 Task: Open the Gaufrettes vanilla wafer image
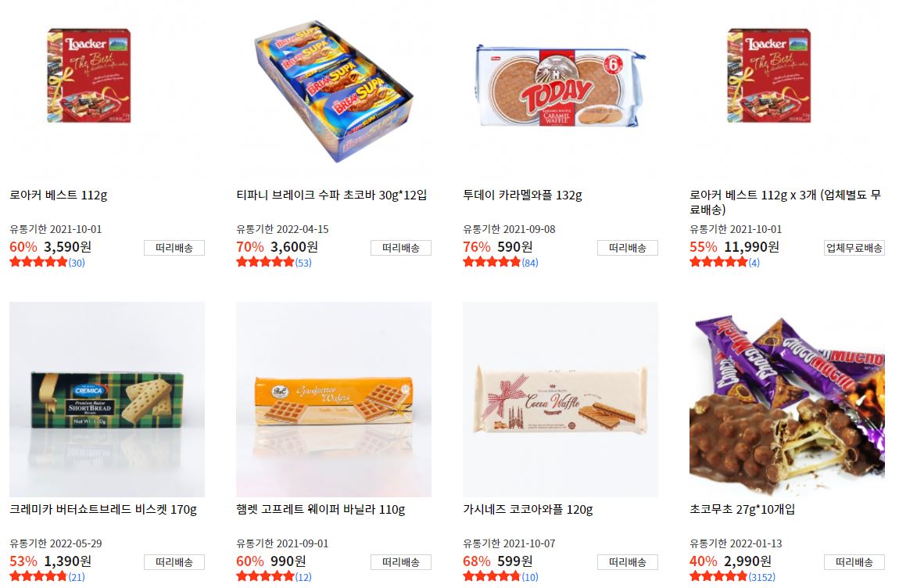click(334, 400)
